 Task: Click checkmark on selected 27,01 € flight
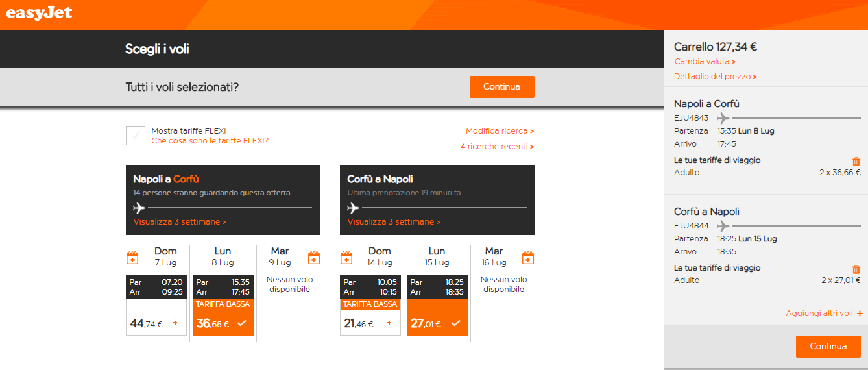(456, 323)
